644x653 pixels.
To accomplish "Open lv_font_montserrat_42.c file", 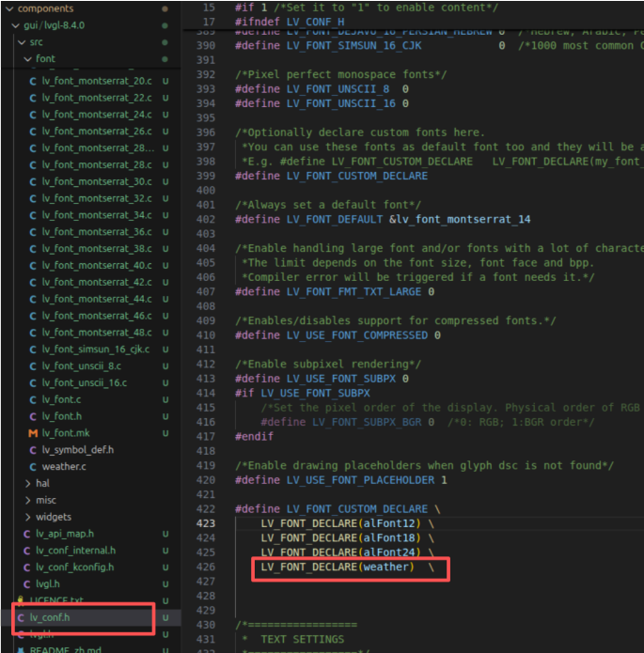I will (x=97, y=282).
